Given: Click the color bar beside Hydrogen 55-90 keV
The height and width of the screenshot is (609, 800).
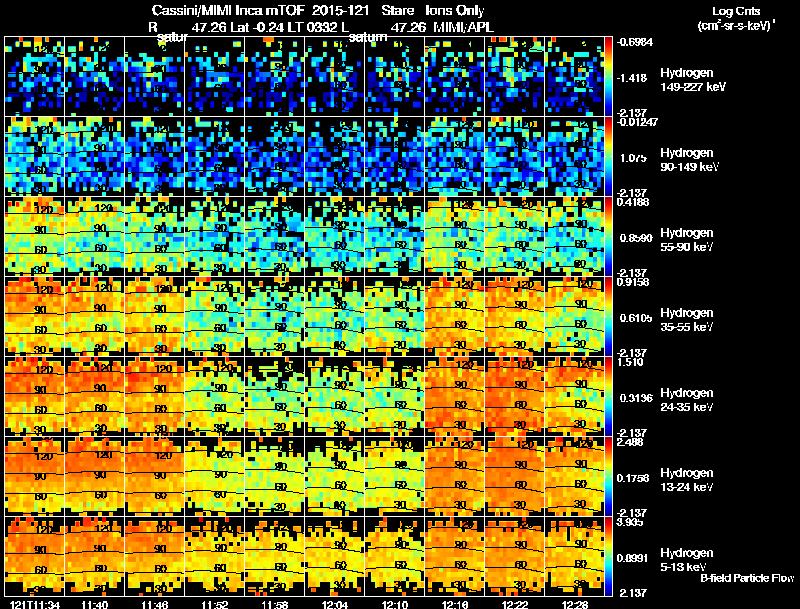Looking at the screenshot, I should click(608, 236).
